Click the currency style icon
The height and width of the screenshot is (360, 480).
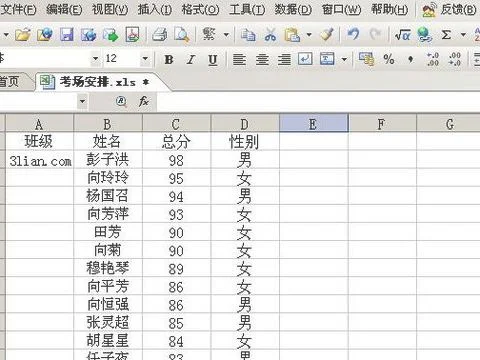pyautogui.click(x=367, y=59)
